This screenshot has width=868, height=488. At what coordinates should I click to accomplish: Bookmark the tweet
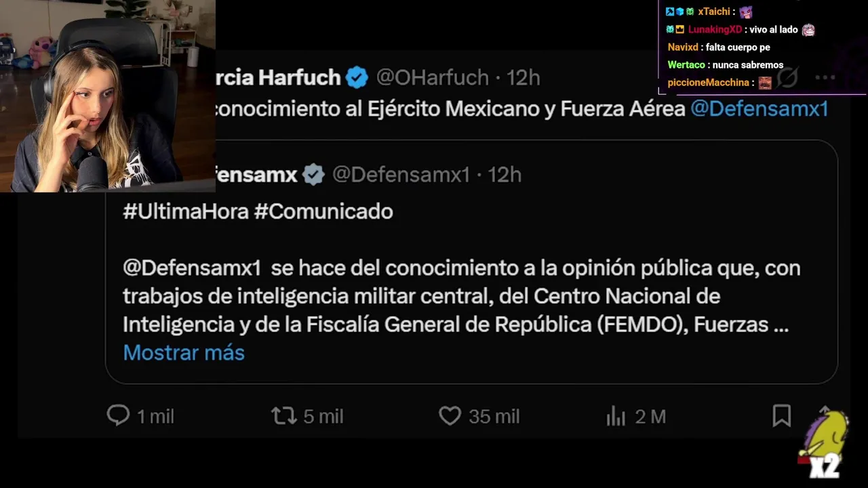click(x=781, y=415)
